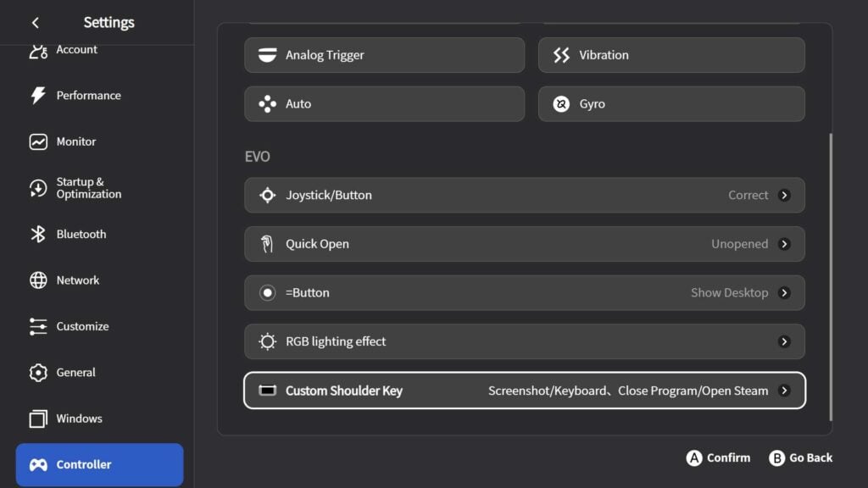Click the back arrow beside Settings title
Screen dimensions: 868x488
36,23
